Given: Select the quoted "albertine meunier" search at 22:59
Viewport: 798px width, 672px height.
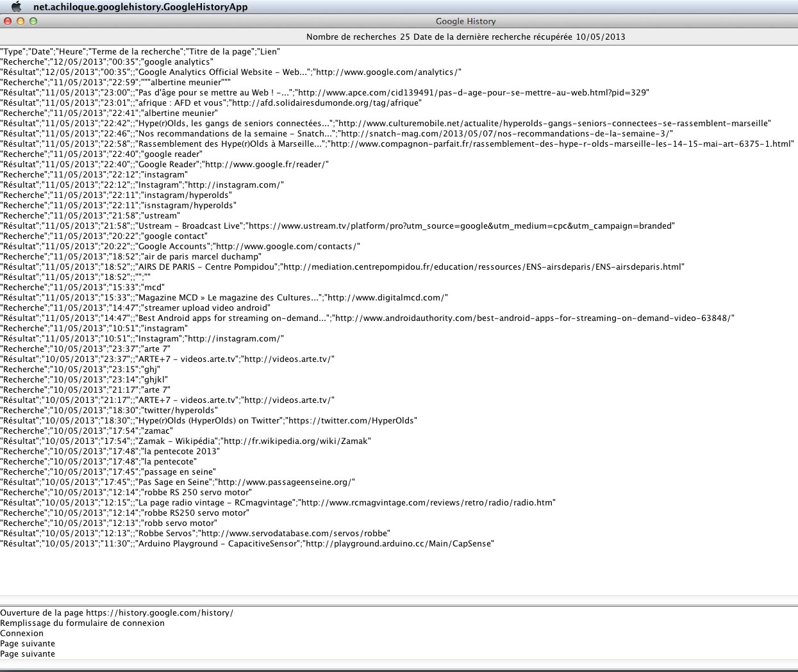Looking at the screenshot, I should (115, 83).
